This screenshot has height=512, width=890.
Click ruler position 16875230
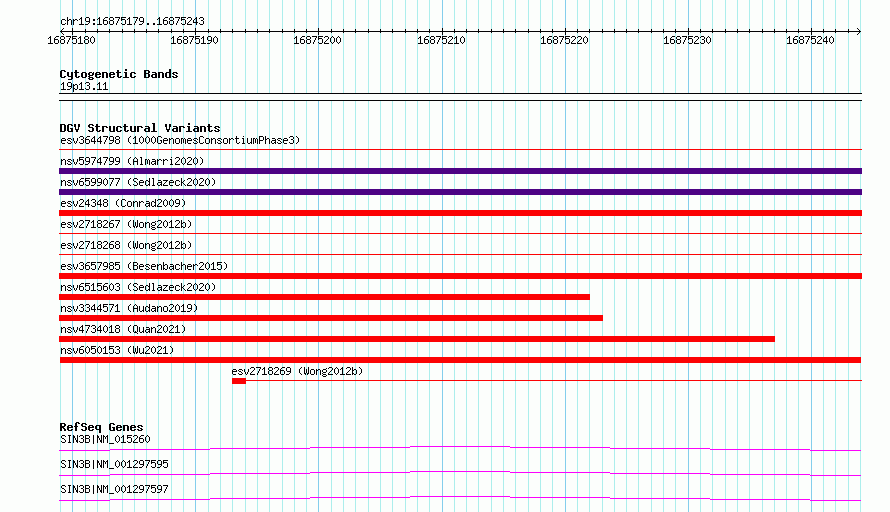tap(687, 40)
